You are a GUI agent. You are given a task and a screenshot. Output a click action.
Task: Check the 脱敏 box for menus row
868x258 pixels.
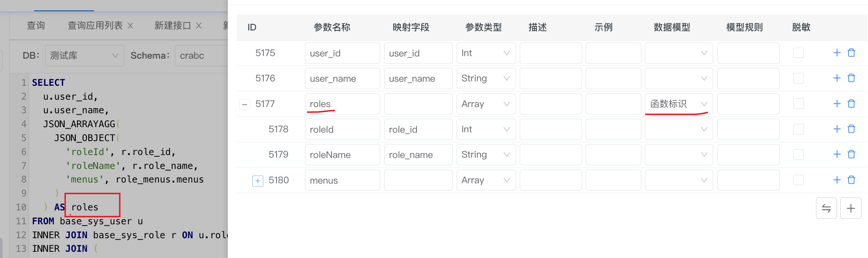coord(798,180)
